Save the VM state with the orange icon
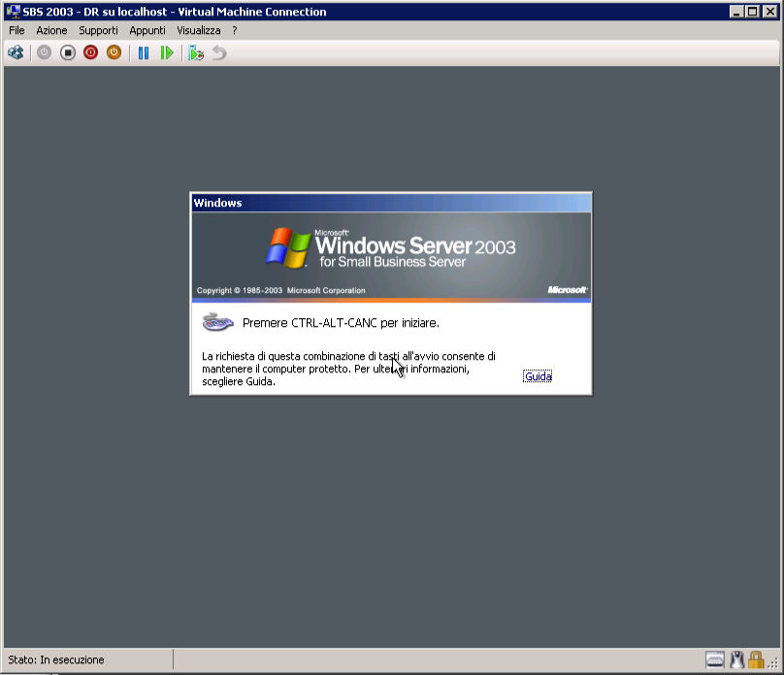Viewport: 784px width, 675px height. (x=114, y=52)
